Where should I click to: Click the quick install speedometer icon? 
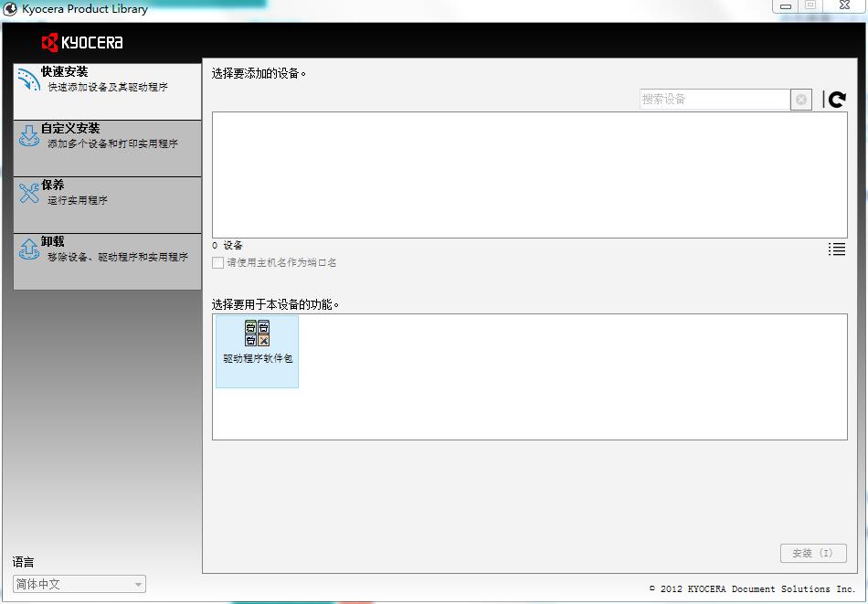coord(29,79)
